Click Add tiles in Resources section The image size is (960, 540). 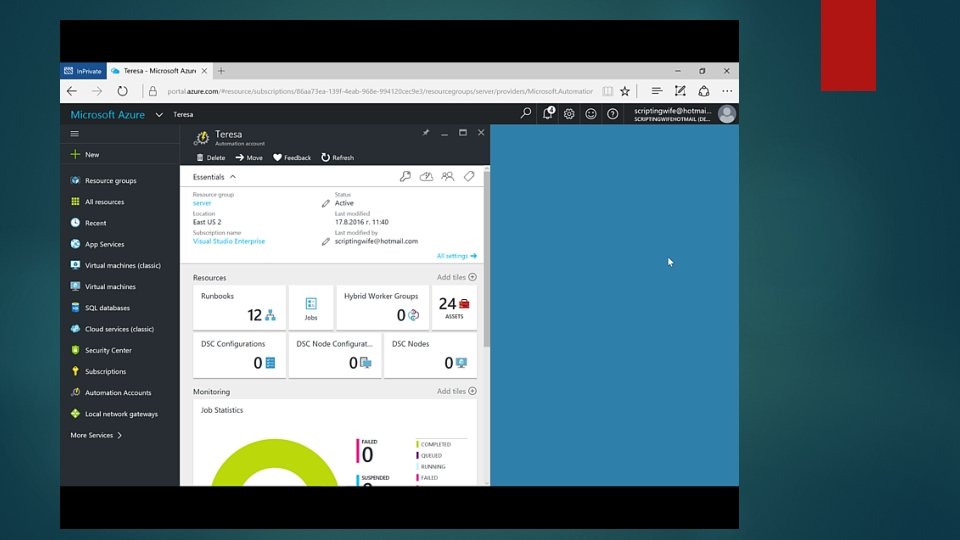click(x=457, y=277)
